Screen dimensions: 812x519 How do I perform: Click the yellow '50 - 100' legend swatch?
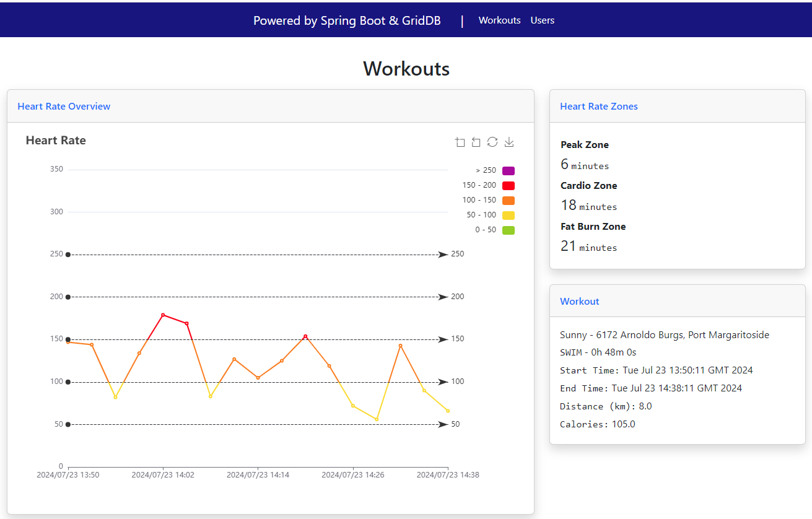508,216
